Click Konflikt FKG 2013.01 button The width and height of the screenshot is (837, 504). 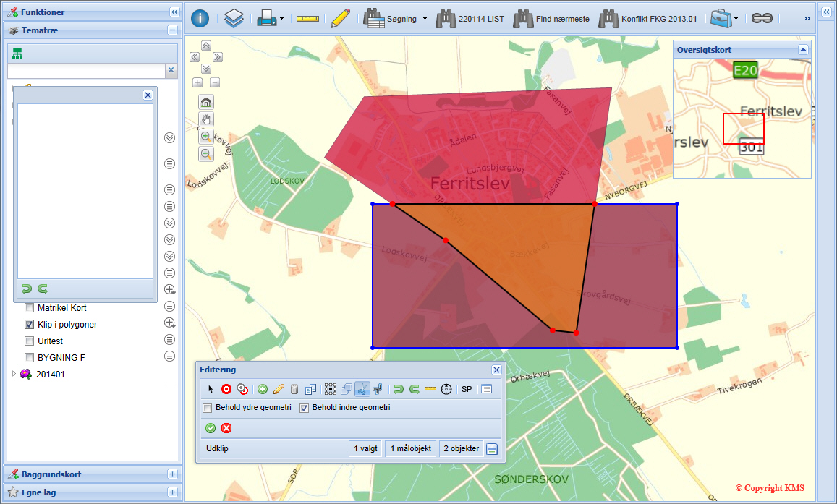tap(647, 19)
